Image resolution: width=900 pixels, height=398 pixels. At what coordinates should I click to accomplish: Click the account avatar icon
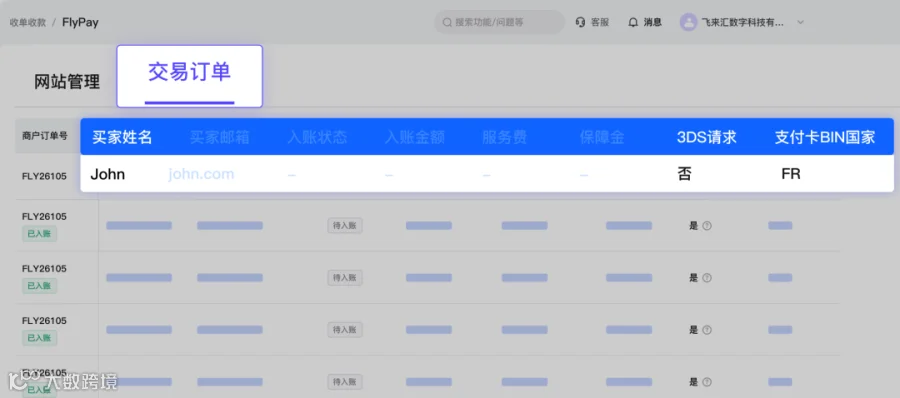click(688, 22)
